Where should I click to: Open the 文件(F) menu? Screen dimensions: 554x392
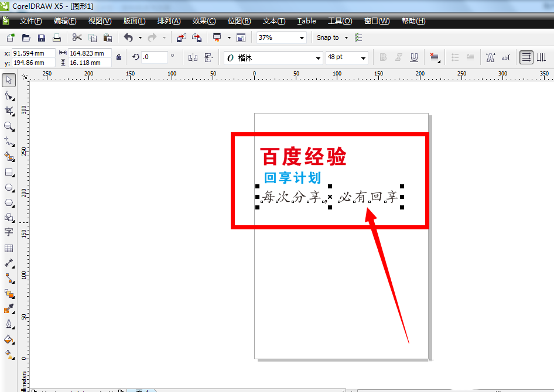(30, 21)
